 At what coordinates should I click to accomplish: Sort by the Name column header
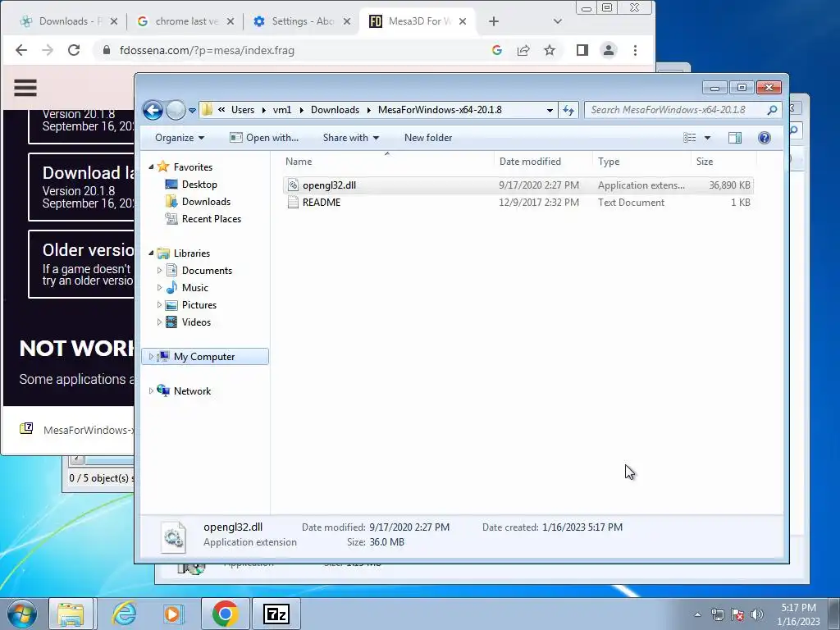pos(387,162)
